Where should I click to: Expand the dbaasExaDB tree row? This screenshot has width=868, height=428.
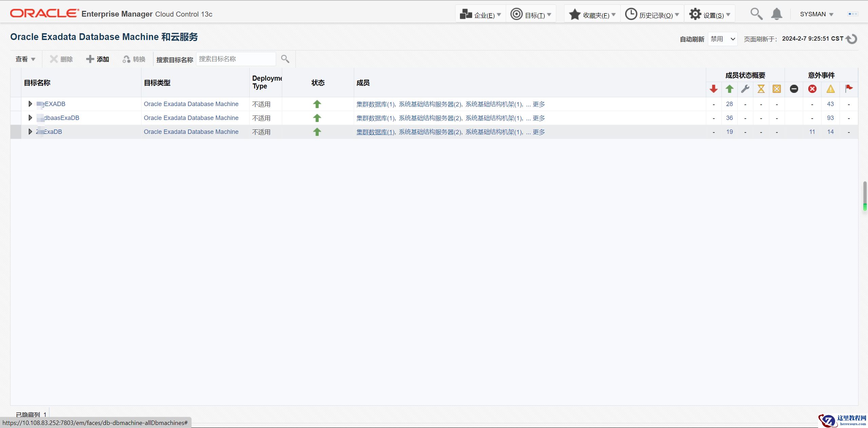coord(30,118)
